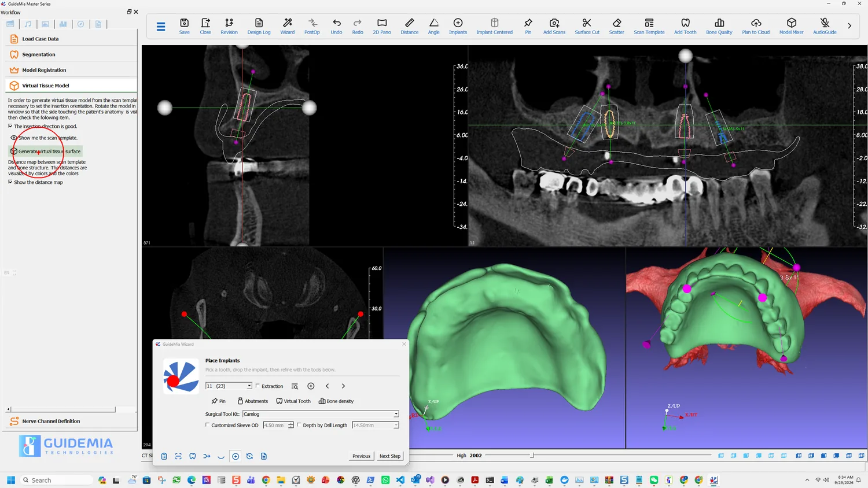
Task: Click the taskbar Search box
Action: (56, 480)
